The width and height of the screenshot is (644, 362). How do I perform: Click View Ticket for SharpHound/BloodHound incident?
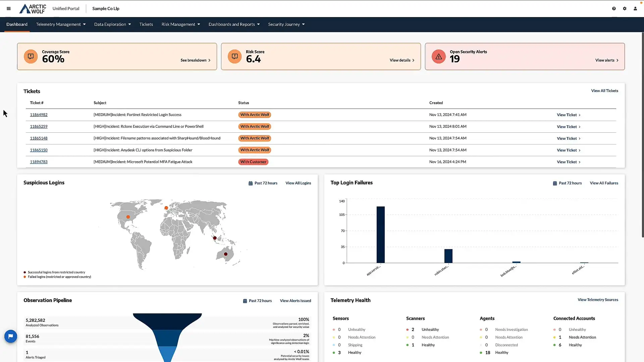569,138
